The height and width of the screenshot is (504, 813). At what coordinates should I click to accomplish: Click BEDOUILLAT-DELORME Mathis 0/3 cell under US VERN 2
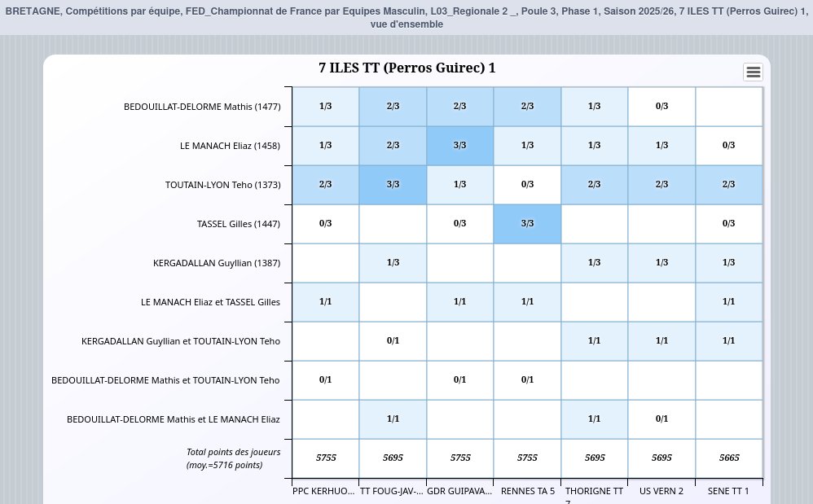coord(661,107)
